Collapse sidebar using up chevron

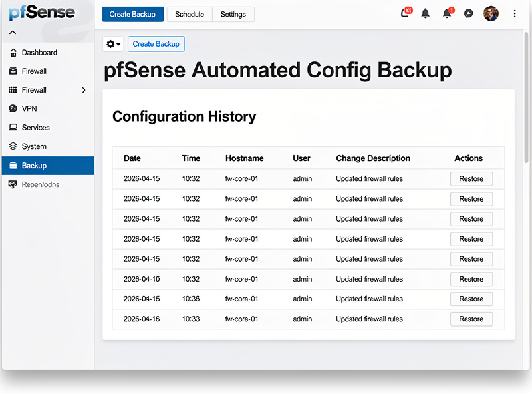(x=13, y=33)
